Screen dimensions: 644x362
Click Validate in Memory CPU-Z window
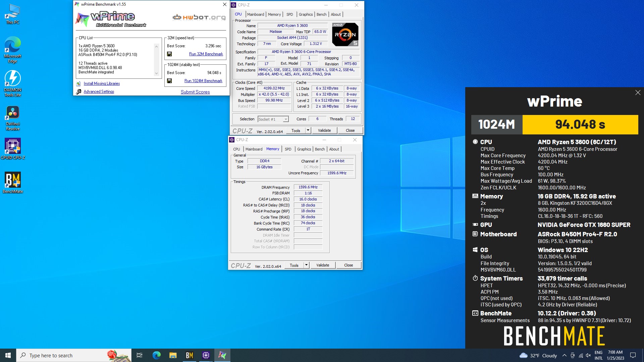(x=323, y=265)
